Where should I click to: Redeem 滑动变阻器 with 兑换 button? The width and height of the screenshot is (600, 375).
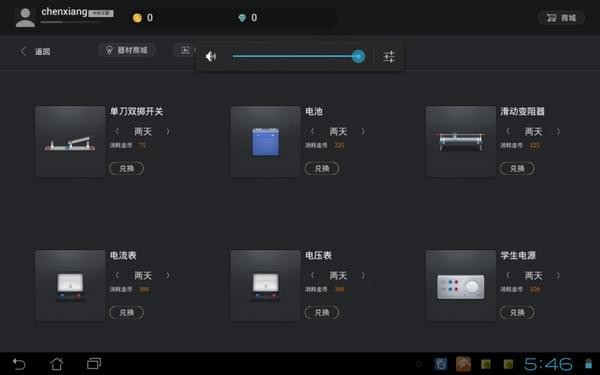pos(517,168)
